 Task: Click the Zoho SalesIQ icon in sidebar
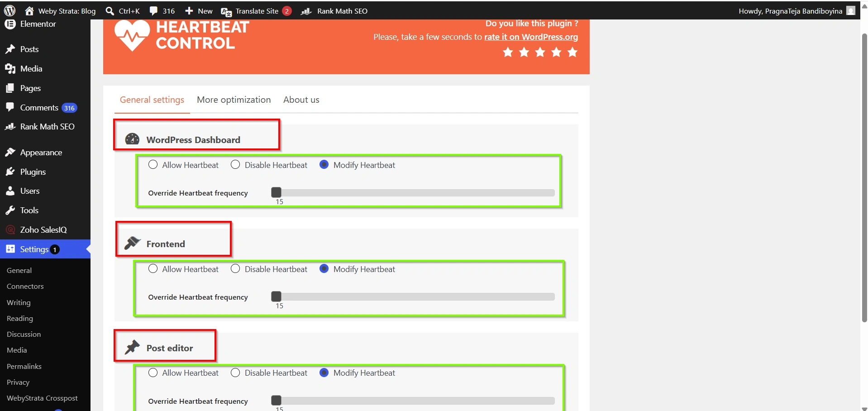click(x=10, y=230)
